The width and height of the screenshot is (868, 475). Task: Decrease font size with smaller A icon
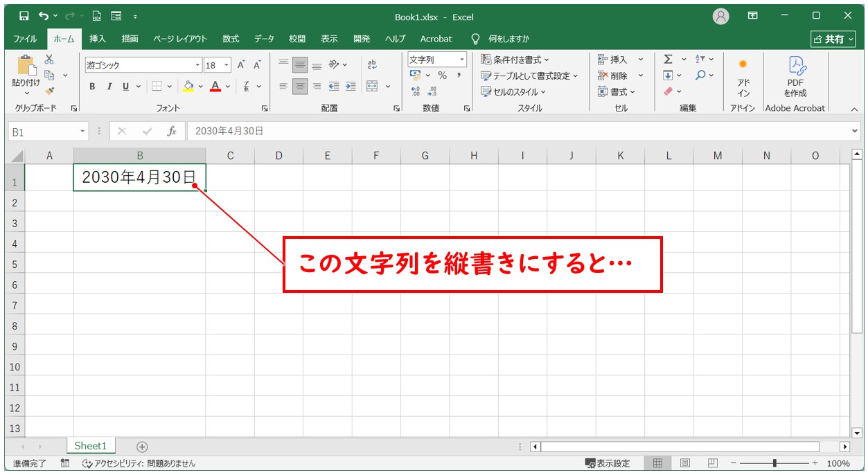[257, 65]
